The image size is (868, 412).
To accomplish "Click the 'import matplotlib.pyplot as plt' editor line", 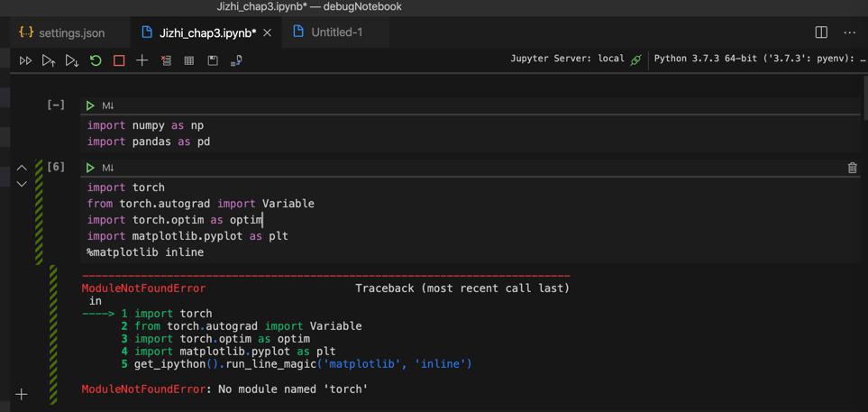I will 187,236.
